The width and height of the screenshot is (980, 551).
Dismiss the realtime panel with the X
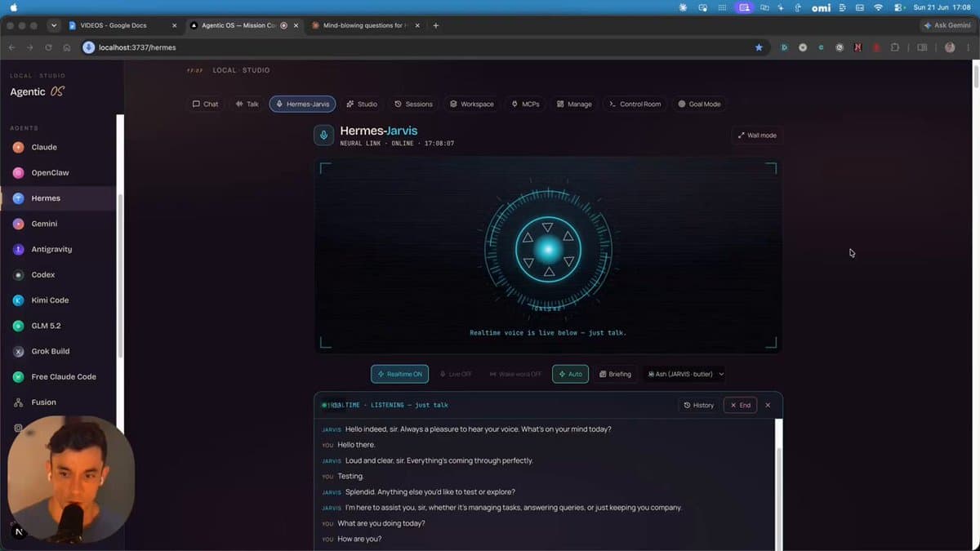[768, 405]
